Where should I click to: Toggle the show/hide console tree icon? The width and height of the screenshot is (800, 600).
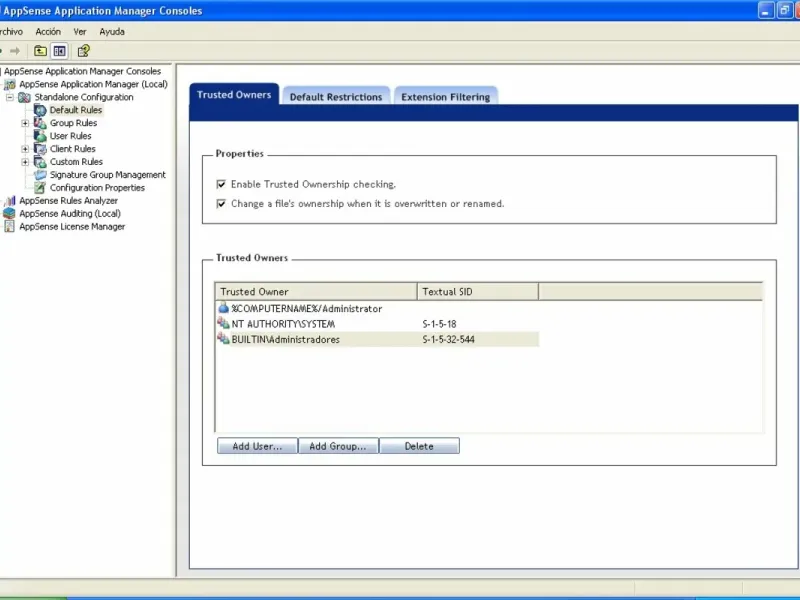pos(59,51)
